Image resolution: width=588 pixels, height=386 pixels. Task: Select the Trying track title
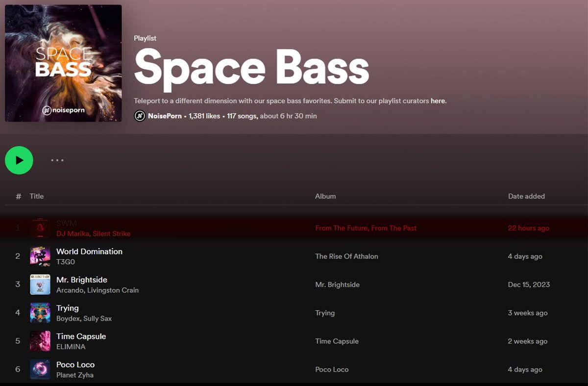point(68,308)
